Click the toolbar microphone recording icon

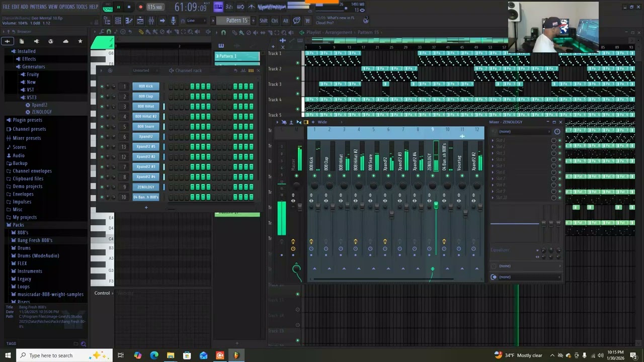(173, 21)
